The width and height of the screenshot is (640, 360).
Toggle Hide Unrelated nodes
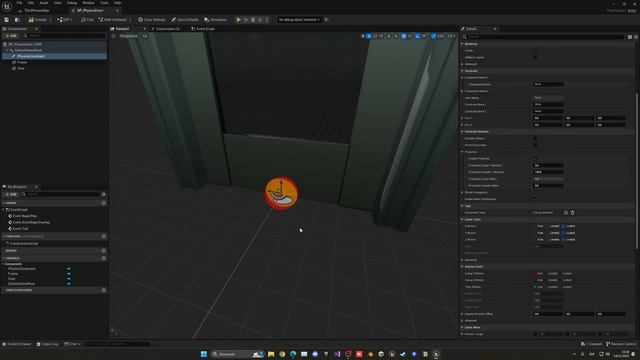click(x=113, y=20)
